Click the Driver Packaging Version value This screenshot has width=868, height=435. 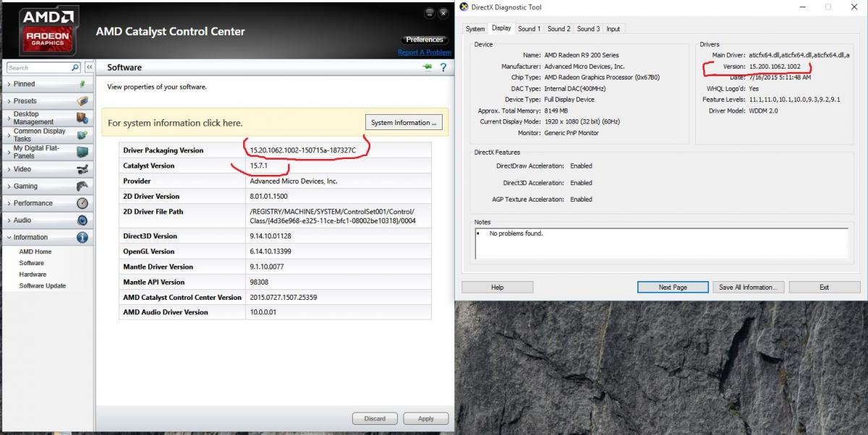(x=303, y=150)
